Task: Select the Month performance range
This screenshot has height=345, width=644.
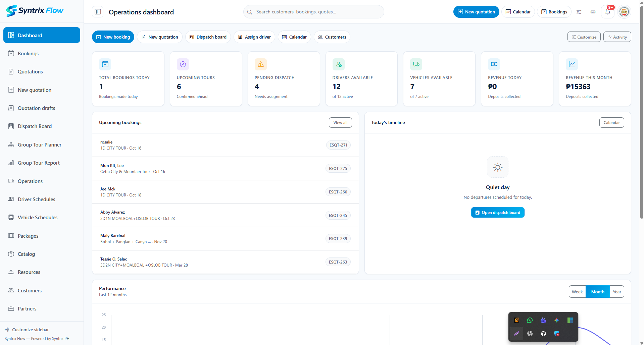Action: pyautogui.click(x=598, y=292)
